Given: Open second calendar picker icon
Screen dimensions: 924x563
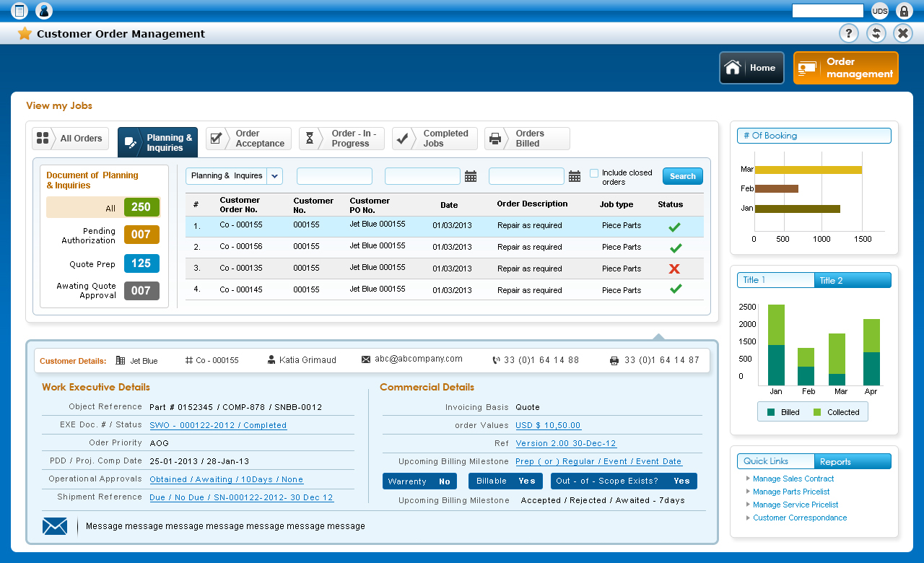Looking at the screenshot, I should 575,176.
